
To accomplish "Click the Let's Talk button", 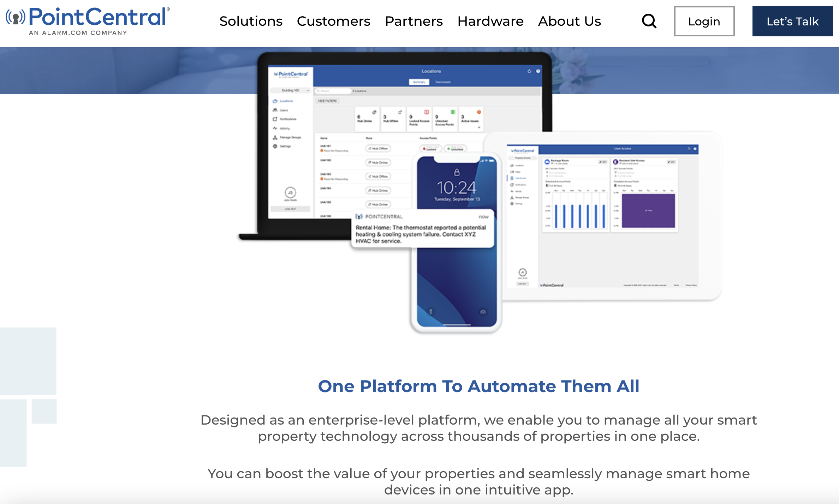I will (x=792, y=22).
